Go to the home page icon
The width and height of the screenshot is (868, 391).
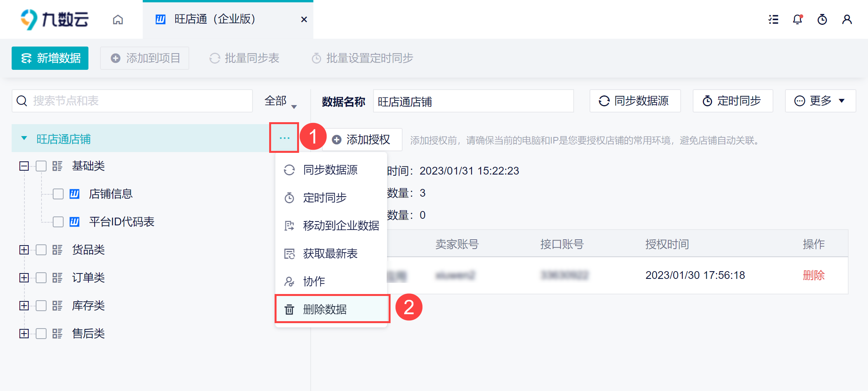coord(118,19)
